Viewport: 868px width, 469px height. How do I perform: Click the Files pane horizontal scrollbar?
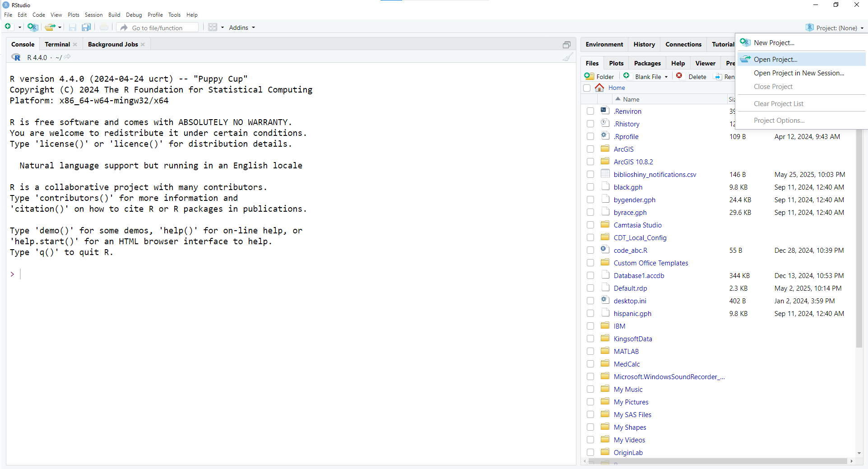[718, 461]
